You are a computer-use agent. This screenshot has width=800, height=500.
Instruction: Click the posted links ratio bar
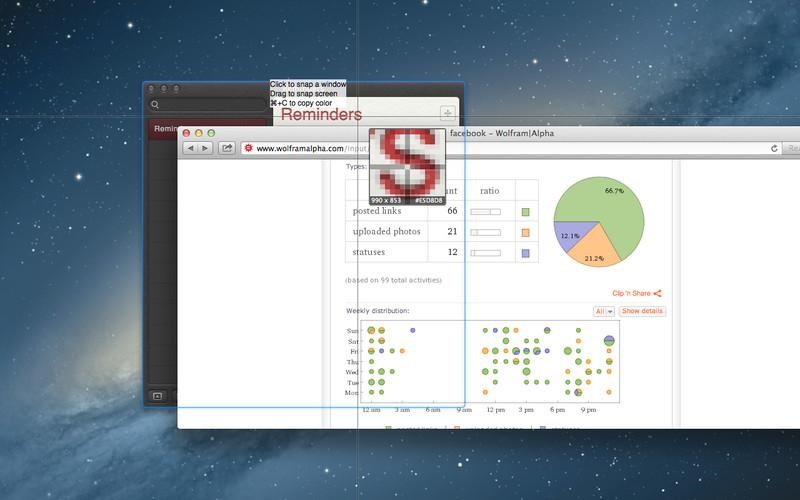485,212
